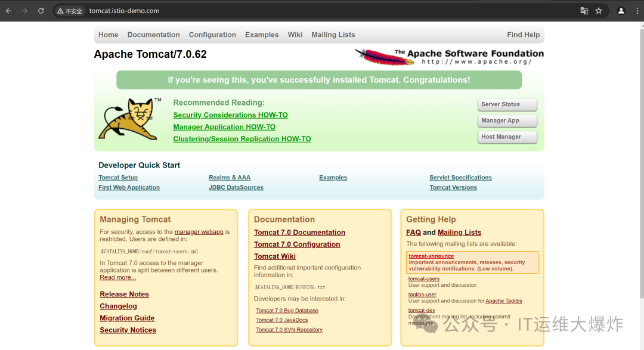Viewport: 644px width, 350px height.
Task: Open the translate page icon
Action: [x=584, y=11]
